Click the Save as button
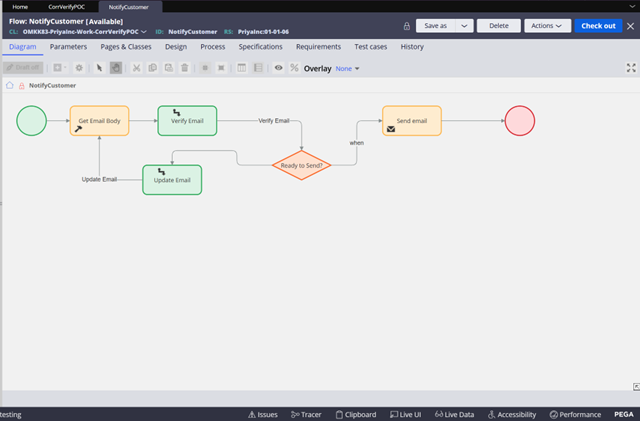 436,26
